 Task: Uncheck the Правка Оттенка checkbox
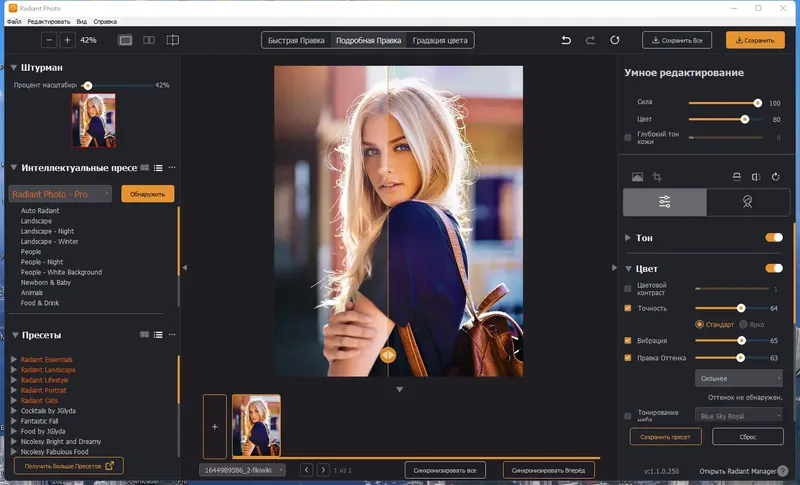pyautogui.click(x=628, y=358)
